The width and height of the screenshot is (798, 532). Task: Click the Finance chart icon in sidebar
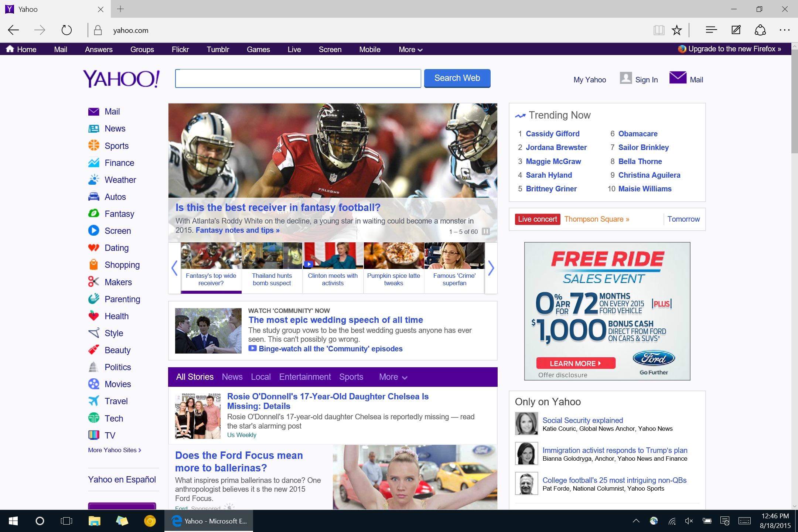pos(94,163)
